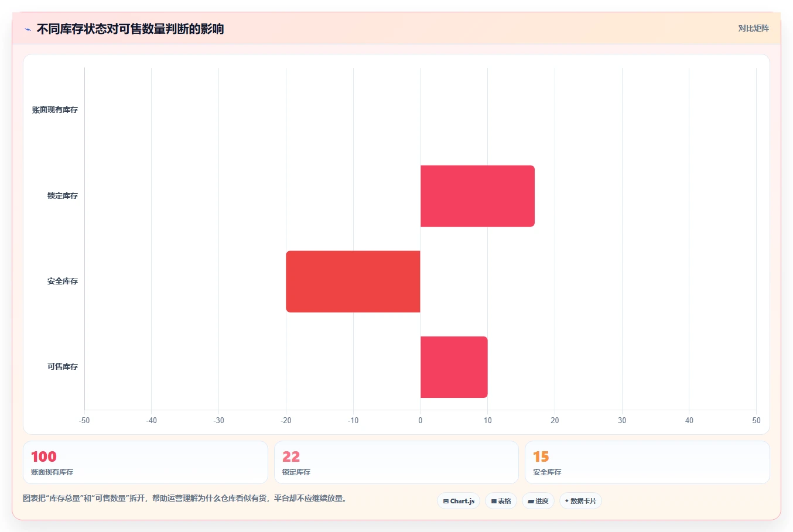The height and width of the screenshot is (532, 793).
Task: Click the 可售库存 bar in chart
Action: click(x=454, y=367)
